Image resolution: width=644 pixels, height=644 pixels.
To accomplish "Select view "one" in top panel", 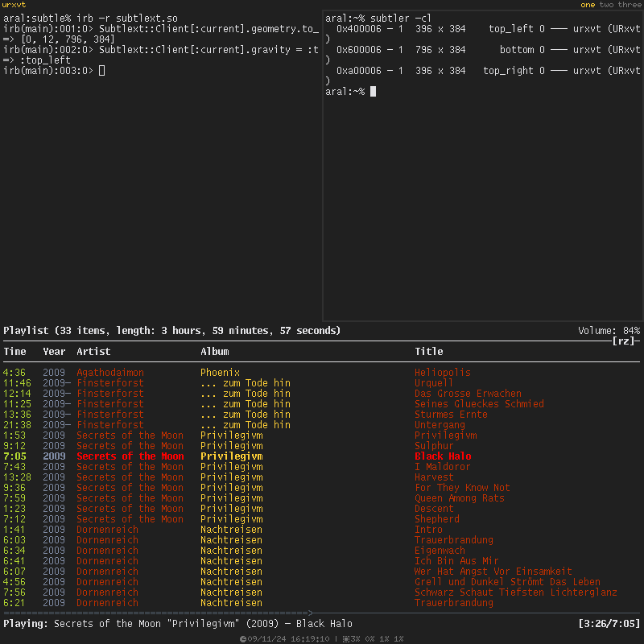I will pos(588,5).
